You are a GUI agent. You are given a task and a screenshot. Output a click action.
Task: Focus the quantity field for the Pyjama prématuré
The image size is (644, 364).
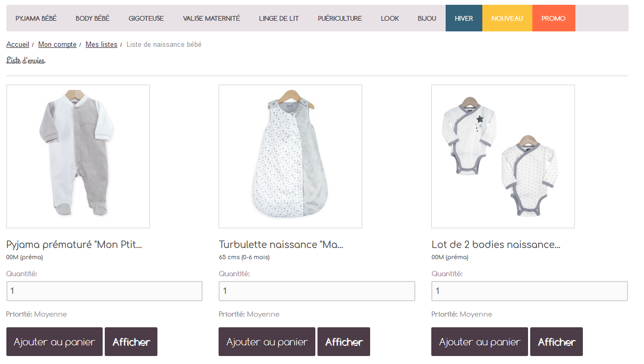[x=104, y=291]
